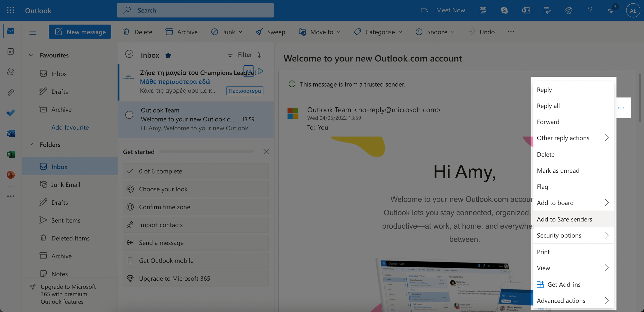Collapse the Favourites folder group
The width and height of the screenshot is (644, 312).
tap(31, 55)
